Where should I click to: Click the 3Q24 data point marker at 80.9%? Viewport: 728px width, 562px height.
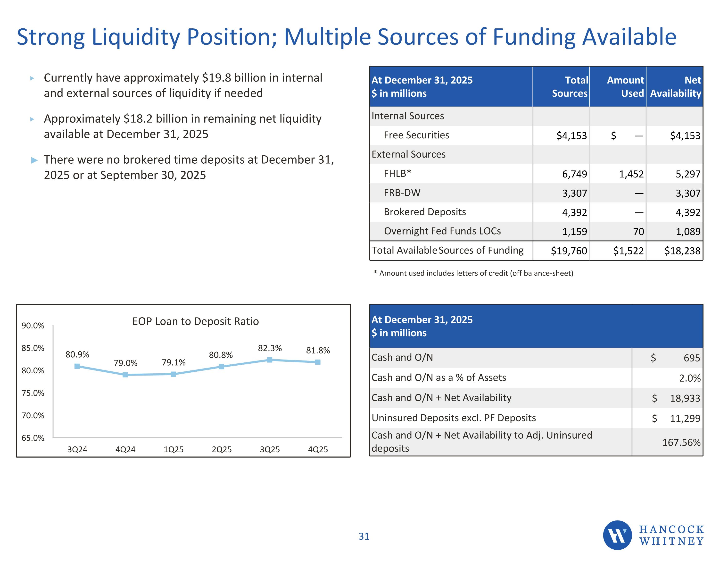77,366
